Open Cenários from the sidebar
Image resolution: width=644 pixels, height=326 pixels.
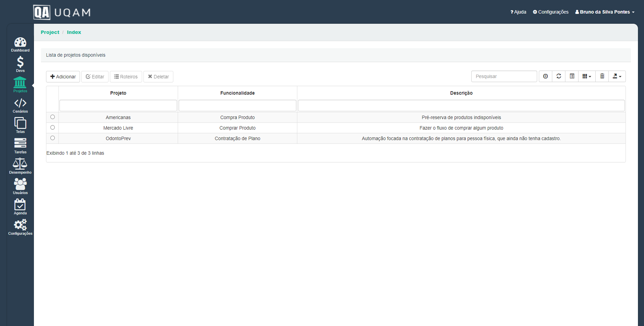pyautogui.click(x=20, y=106)
